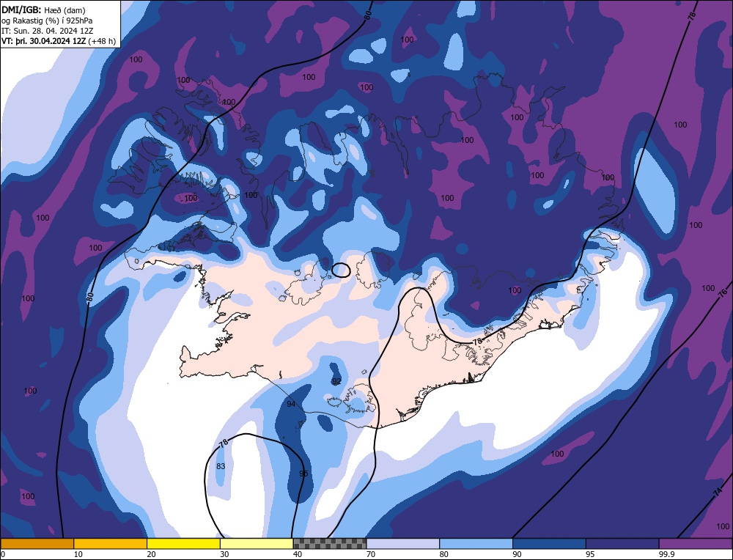The height and width of the screenshot is (560, 733).
Task: Select the checkered gray 40–70 legend swatch
Action: click(x=330, y=543)
